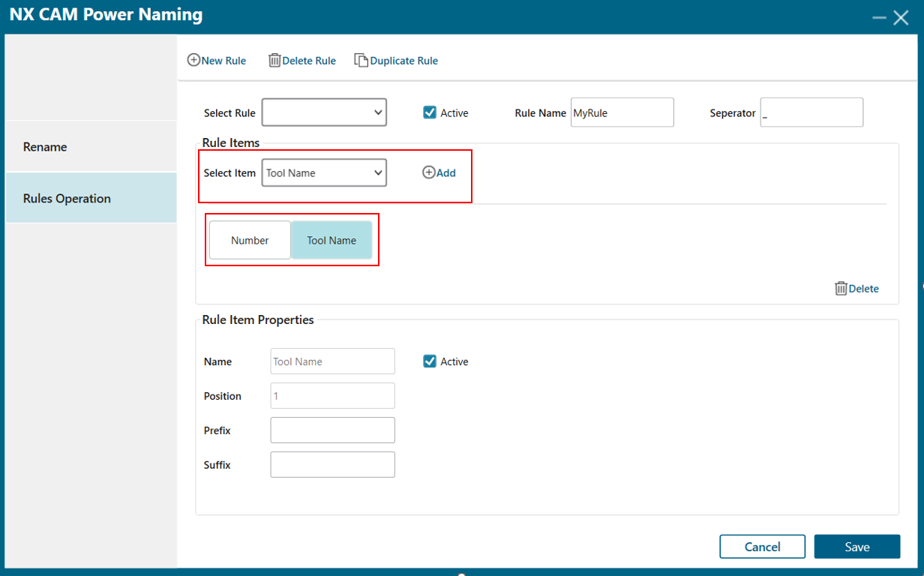Switch to the Rename section
Screen dimensions: 924x576
44,146
